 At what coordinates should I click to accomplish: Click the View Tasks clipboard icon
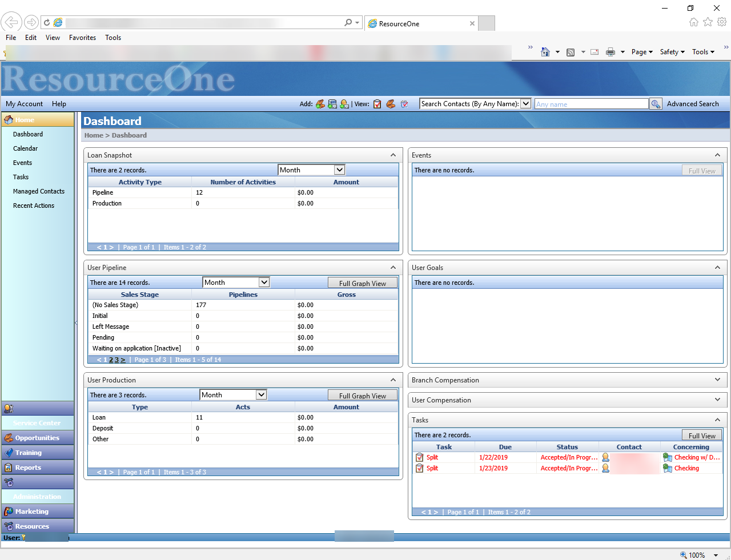377,104
